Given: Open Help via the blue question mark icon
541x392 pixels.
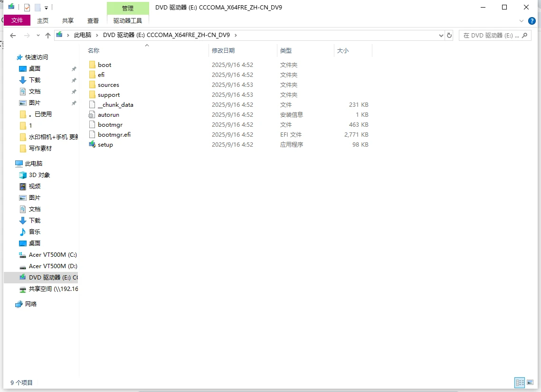Looking at the screenshot, I should pyautogui.click(x=531, y=21).
